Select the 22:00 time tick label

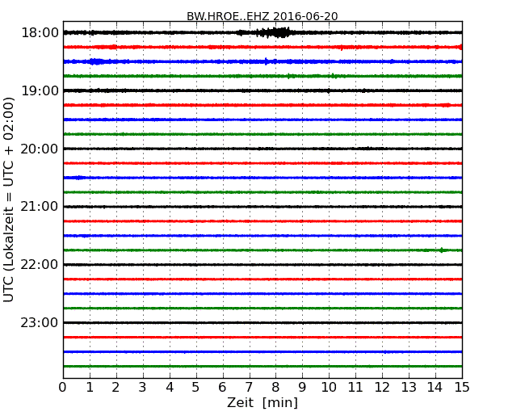click(40, 265)
